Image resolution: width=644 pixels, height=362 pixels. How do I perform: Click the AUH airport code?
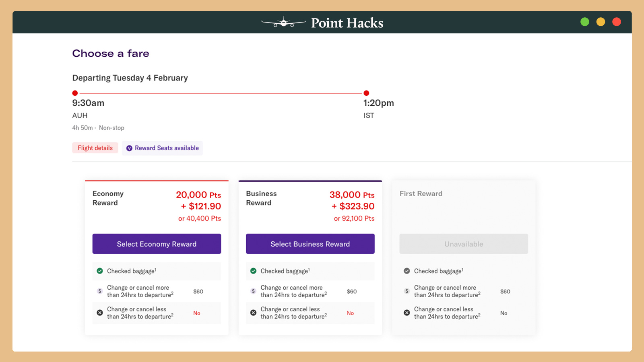pyautogui.click(x=80, y=115)
